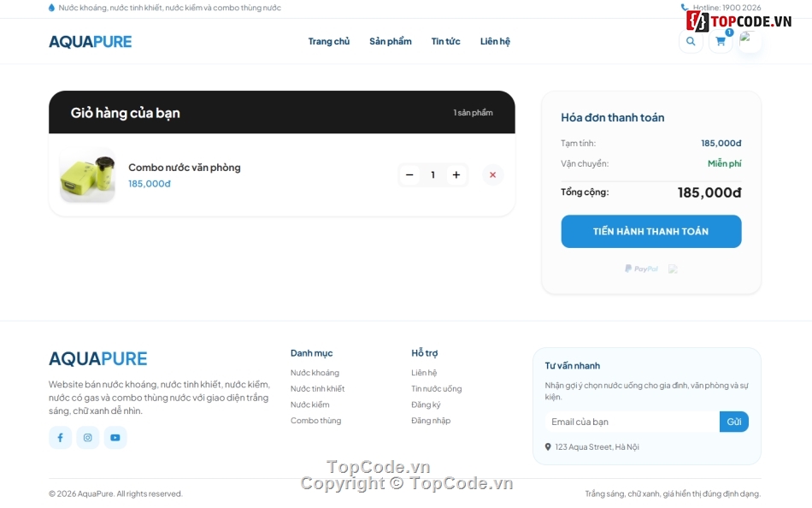This screenshot has height=508, width=812.
Task: Open AquaPure YouTube icon
Action: click(115, 438)
